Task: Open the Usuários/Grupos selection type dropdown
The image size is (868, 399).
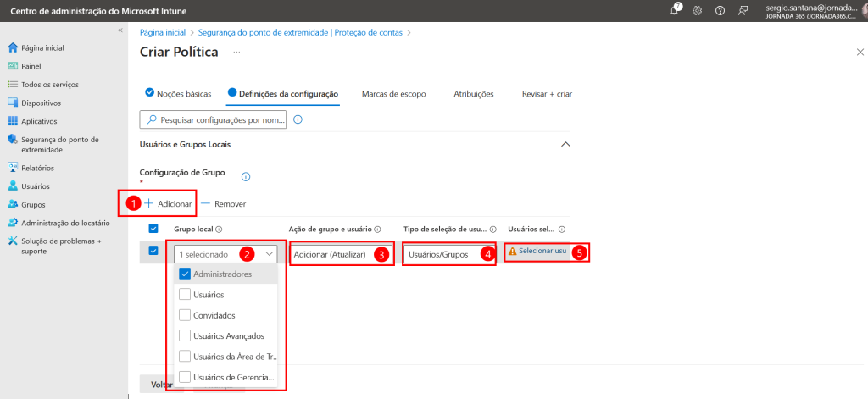Action: pos(449,254)
